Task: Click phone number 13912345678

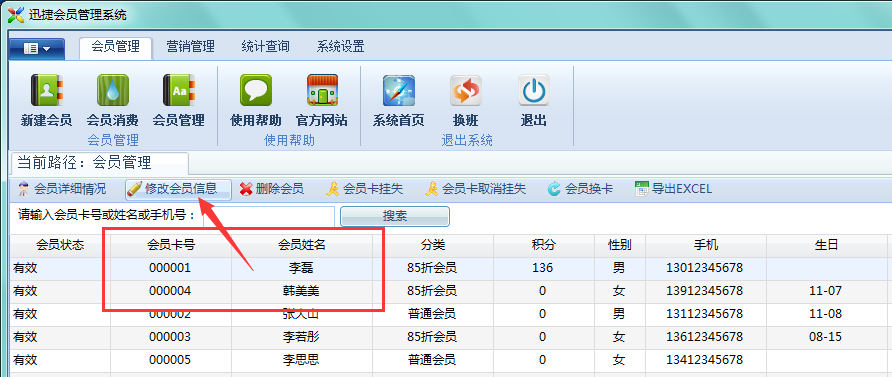Action: click(x=704, y=291)
